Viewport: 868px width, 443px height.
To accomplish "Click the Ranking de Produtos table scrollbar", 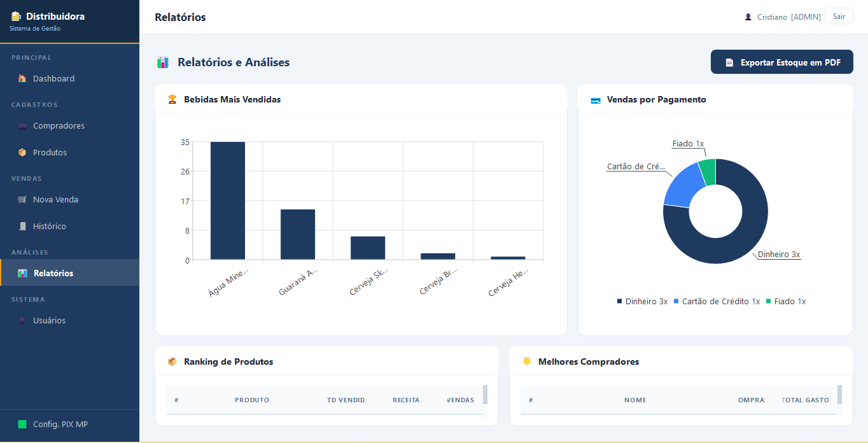I will click(486, 395).
